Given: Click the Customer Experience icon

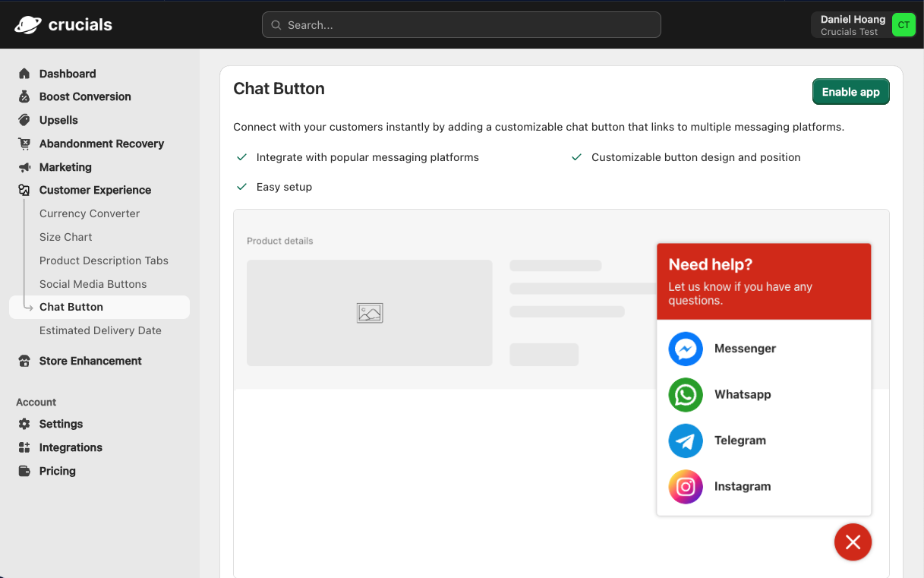Looking at the screenshot, I should pyautogui.click(x=24, y=190).
